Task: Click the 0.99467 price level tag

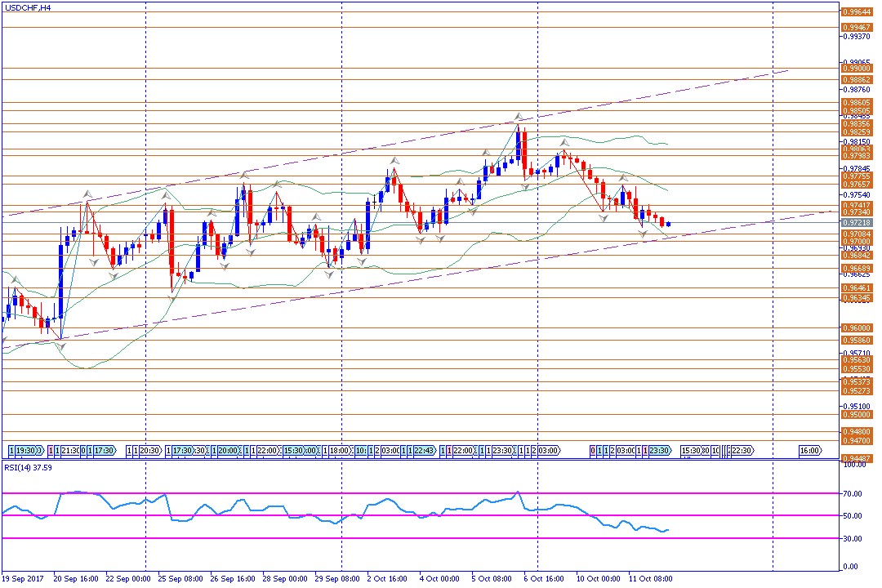Action: pos(856,27)
